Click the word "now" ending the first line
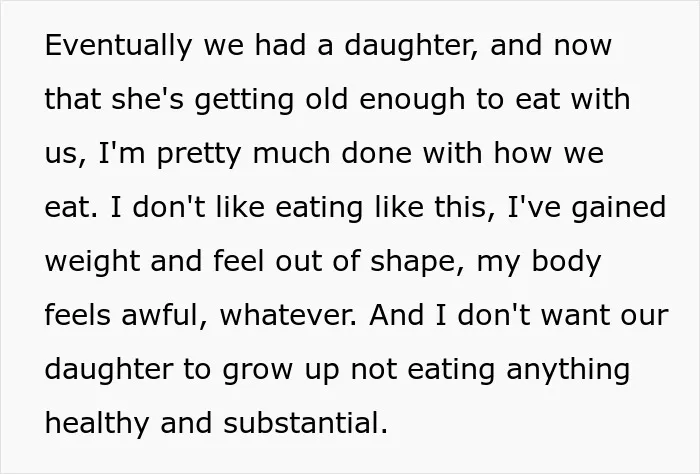Screen dimensions: 700x474 coord(583,46)
